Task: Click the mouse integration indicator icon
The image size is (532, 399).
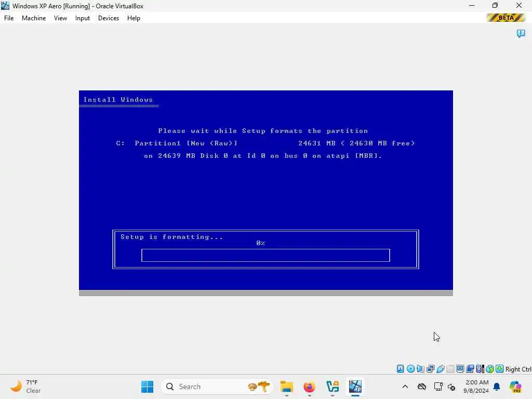Action: 489,369
